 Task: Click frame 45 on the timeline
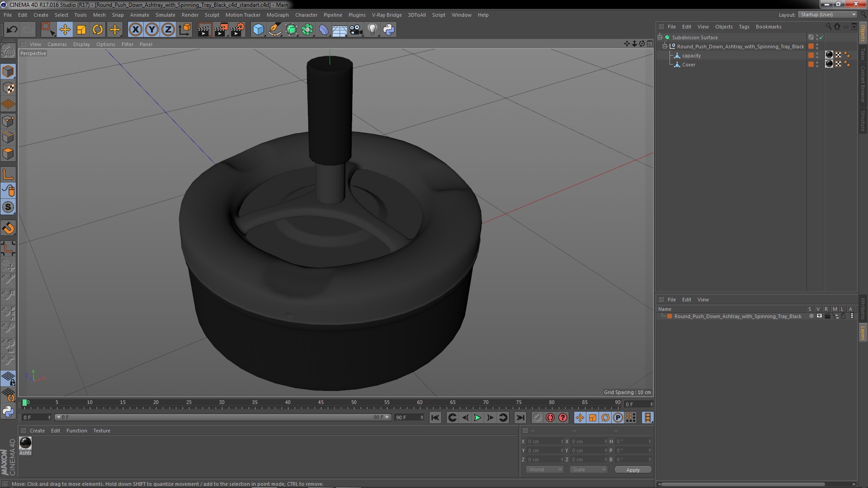point(321,404)
